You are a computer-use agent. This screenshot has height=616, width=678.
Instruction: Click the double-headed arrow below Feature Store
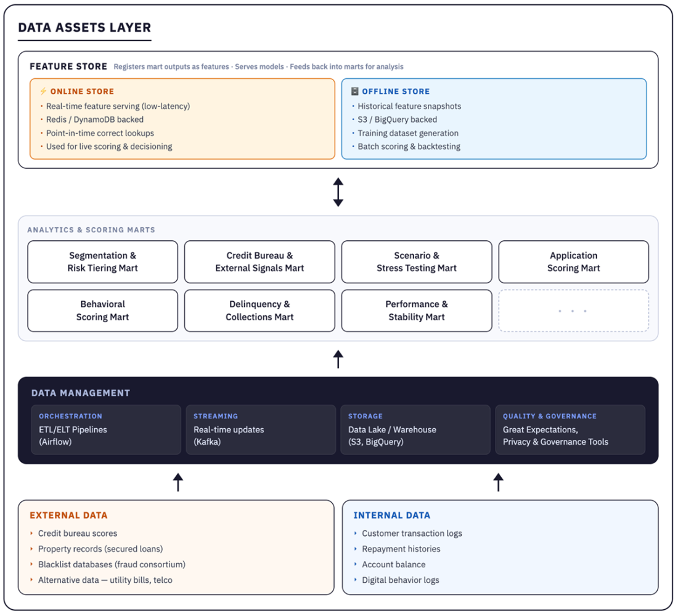[338, 192]
